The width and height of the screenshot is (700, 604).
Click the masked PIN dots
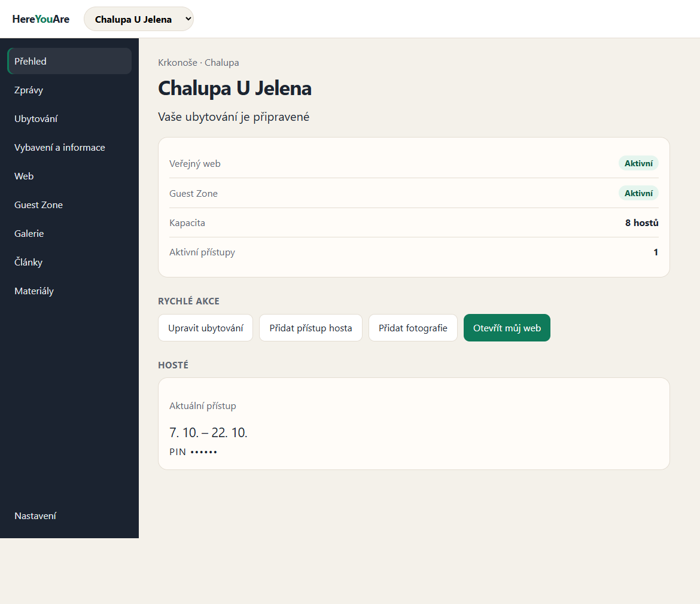[x=203, y=452]
